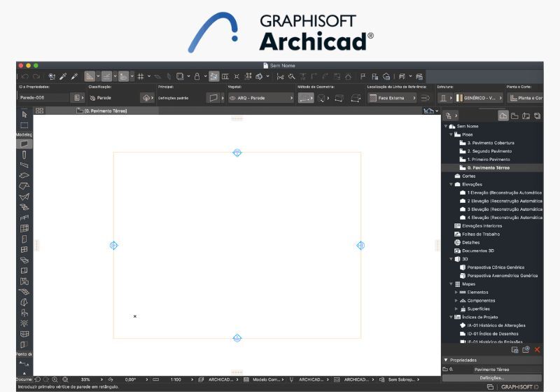Click the 33% zoom value in the status bar

pos(85,379)
